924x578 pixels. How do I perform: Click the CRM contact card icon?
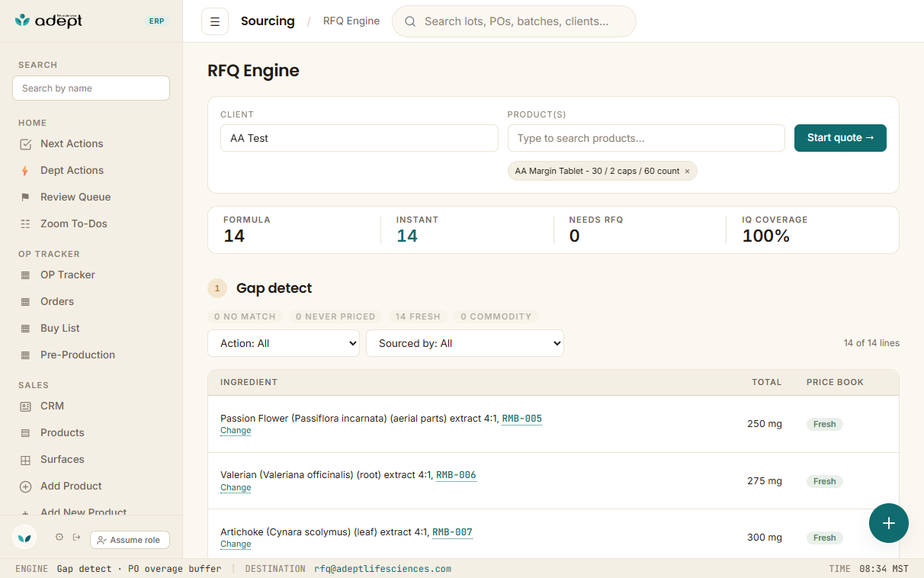tap(26, 406)
